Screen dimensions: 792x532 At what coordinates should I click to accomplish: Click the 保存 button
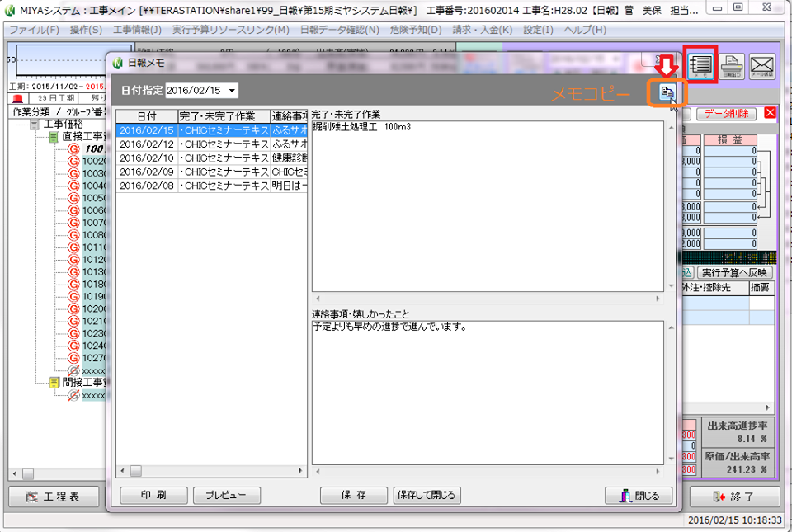[x=354, y=495]
